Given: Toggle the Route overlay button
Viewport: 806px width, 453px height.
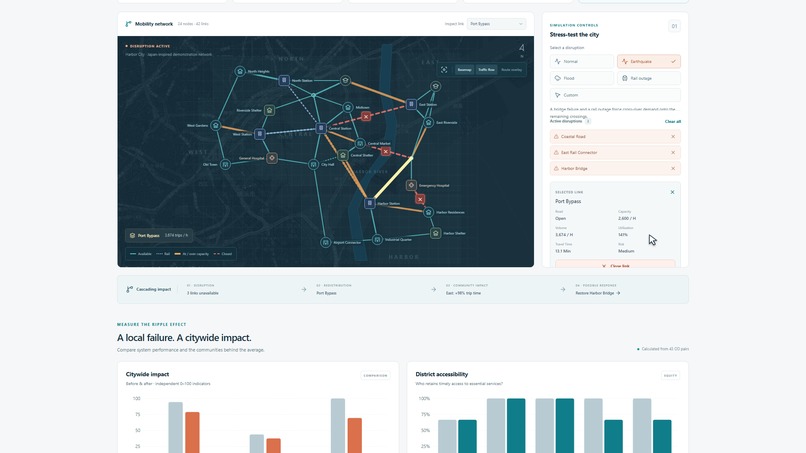Looking at the screenshot, I should [511, 69].
